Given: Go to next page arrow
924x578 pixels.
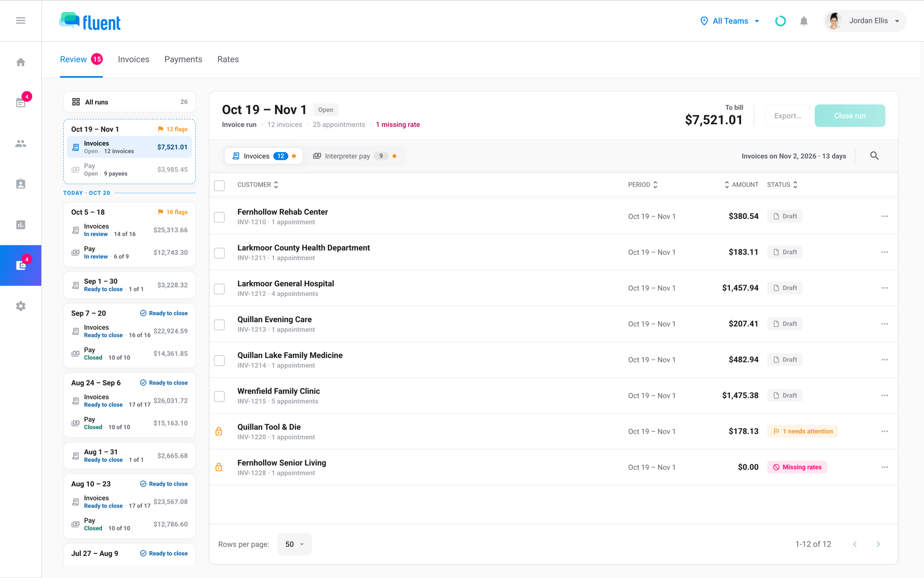Looking at the screenshot, I should [879, 544].
